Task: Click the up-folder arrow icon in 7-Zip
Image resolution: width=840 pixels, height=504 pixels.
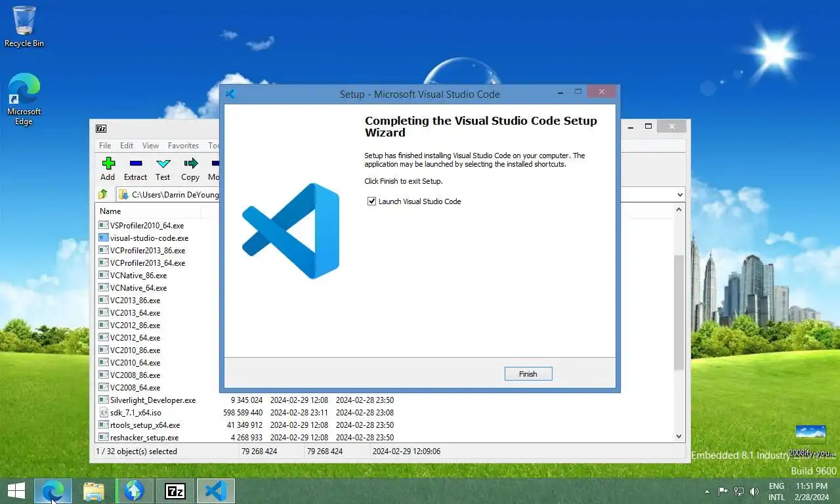Action: pyautogui.click(x=103, y=194)
